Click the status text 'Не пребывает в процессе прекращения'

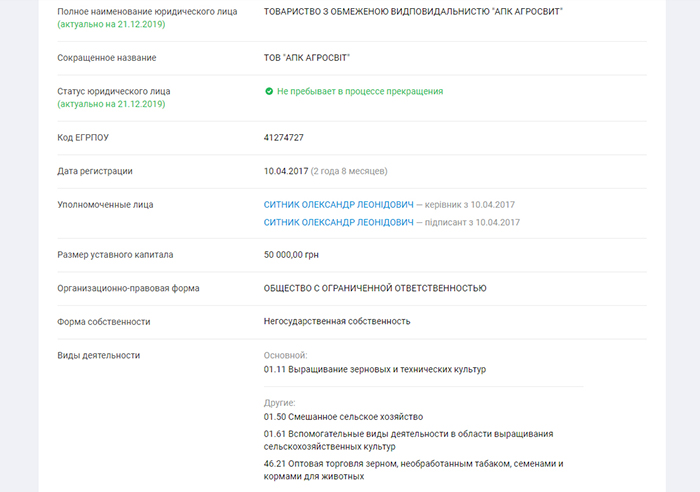coord(360,91)
